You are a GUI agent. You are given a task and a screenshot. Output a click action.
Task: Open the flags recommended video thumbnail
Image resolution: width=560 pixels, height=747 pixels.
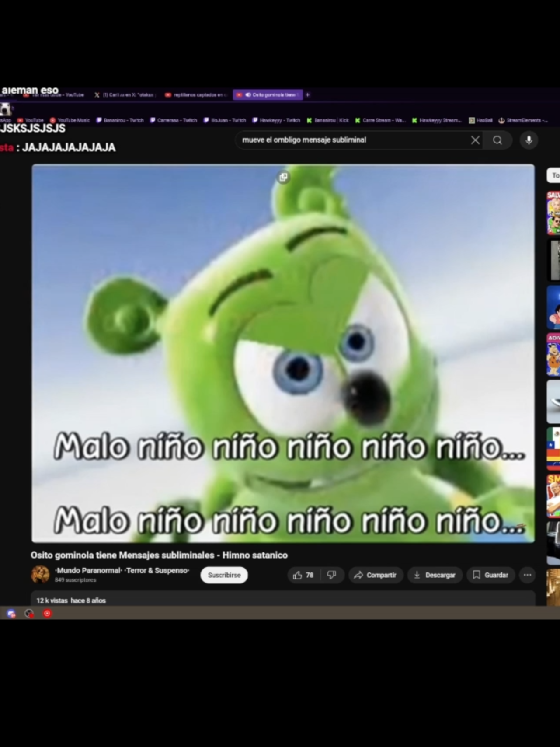553,449
